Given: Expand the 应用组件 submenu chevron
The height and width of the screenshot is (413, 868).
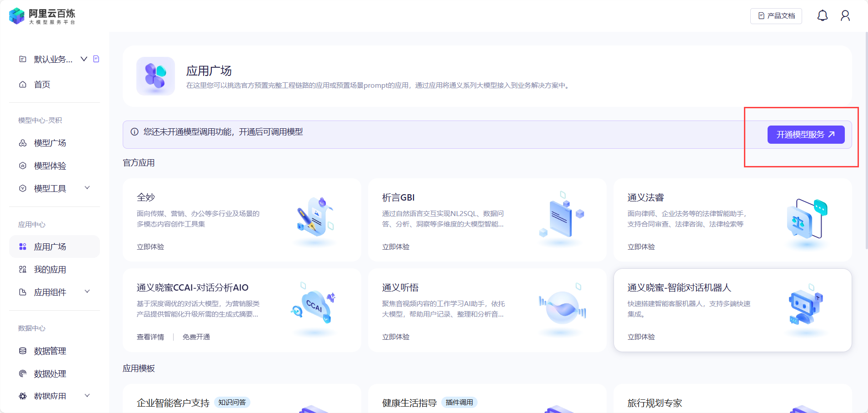Looking at the screenshot, I should [x=87, y=292].
